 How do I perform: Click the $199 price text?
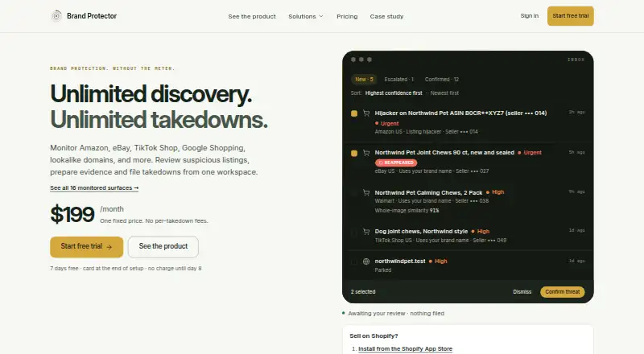(72, 214)
